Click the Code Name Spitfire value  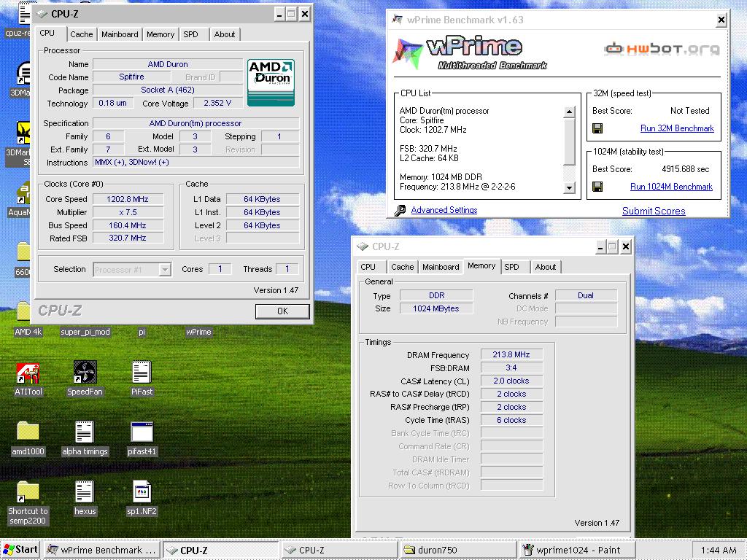(131, 77)
